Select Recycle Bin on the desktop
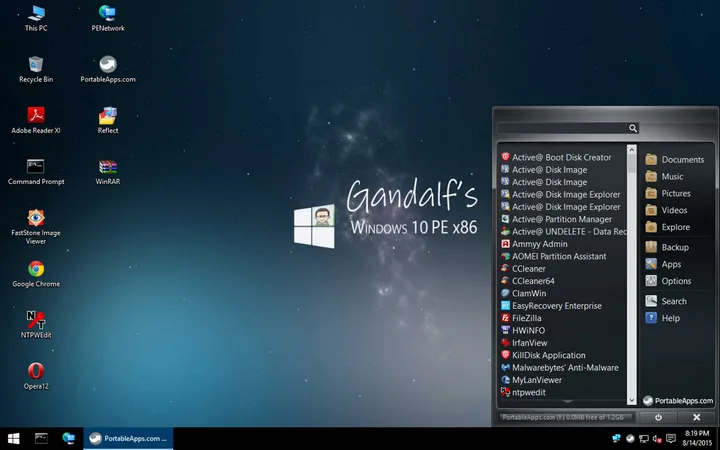 coord(36,69)
